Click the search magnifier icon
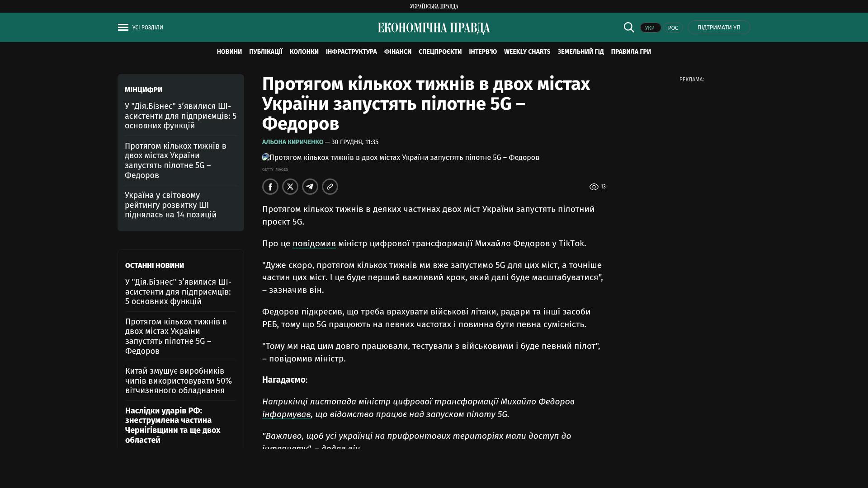Viewport: 868px width, 488px height. [629, 27]
